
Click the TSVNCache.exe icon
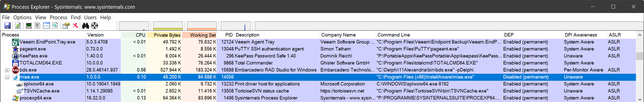pos(20,91)
